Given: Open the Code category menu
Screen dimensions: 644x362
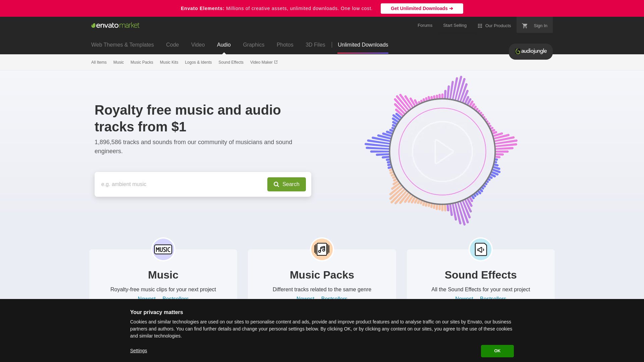Looking at the screenshot, I should pos(172,45).
